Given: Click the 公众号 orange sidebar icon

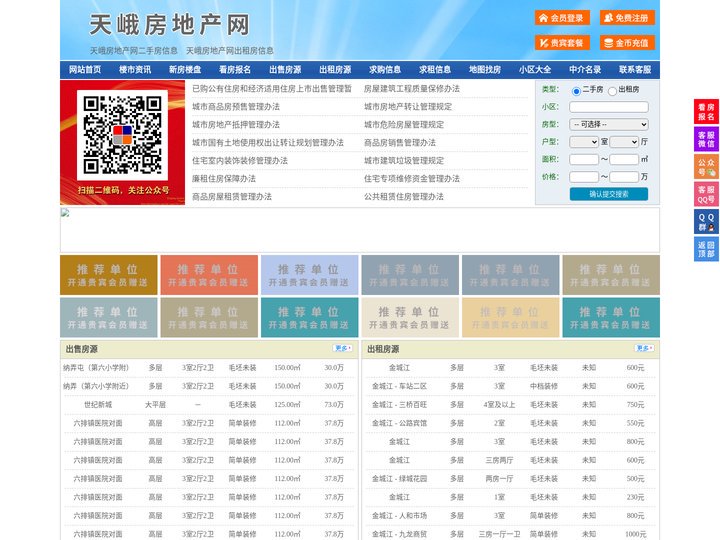Looking at the screenshot, I should 706,167.
